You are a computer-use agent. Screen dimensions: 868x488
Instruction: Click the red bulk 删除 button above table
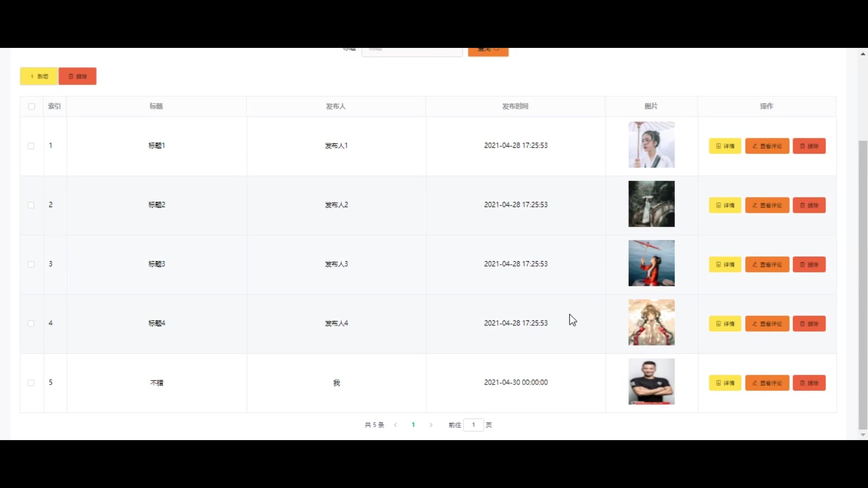[77, 76]
